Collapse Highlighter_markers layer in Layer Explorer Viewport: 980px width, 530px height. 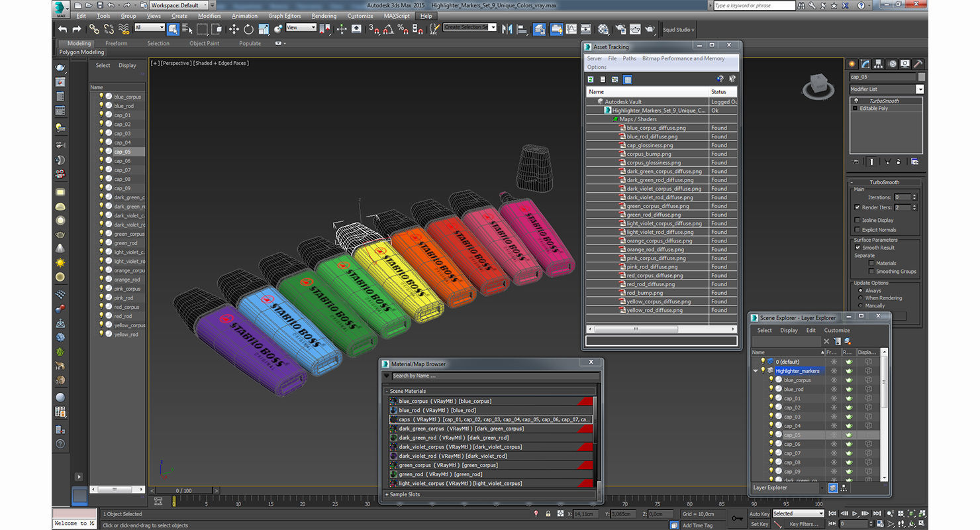(756, 371)
